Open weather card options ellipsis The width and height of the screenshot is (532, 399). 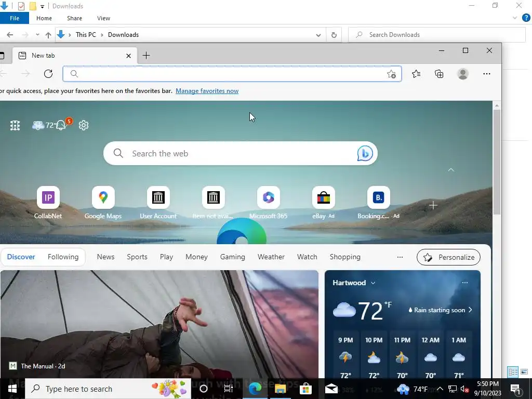click(465, 283)
